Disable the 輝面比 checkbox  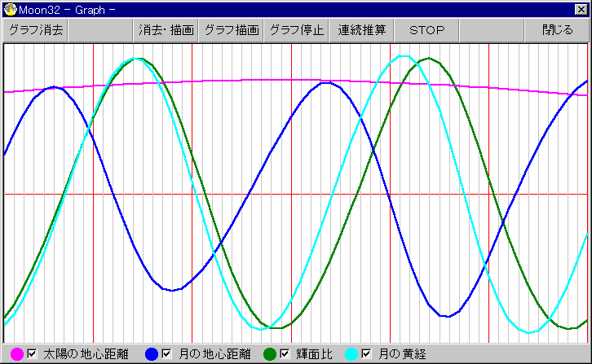(285, 353)
